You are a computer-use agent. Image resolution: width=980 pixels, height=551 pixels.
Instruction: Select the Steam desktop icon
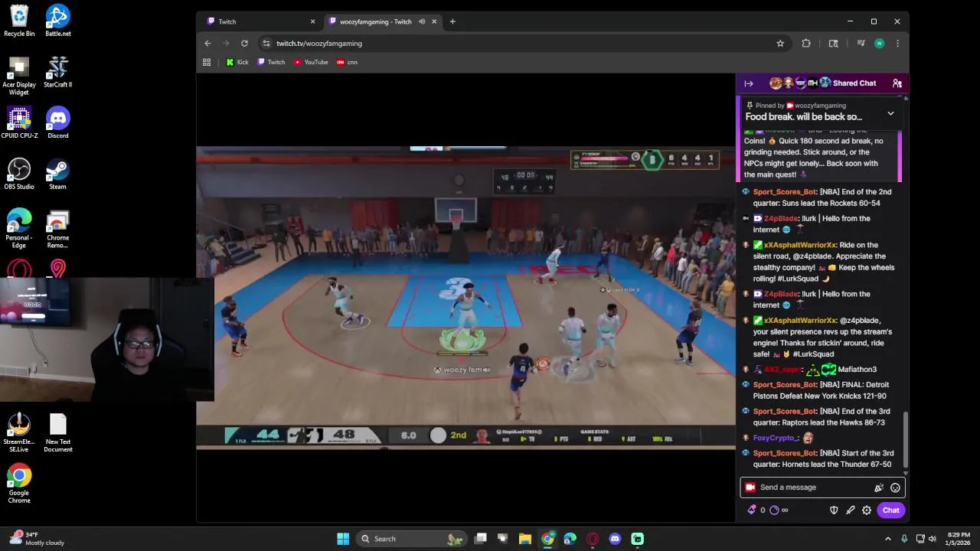tap(58, 174)
